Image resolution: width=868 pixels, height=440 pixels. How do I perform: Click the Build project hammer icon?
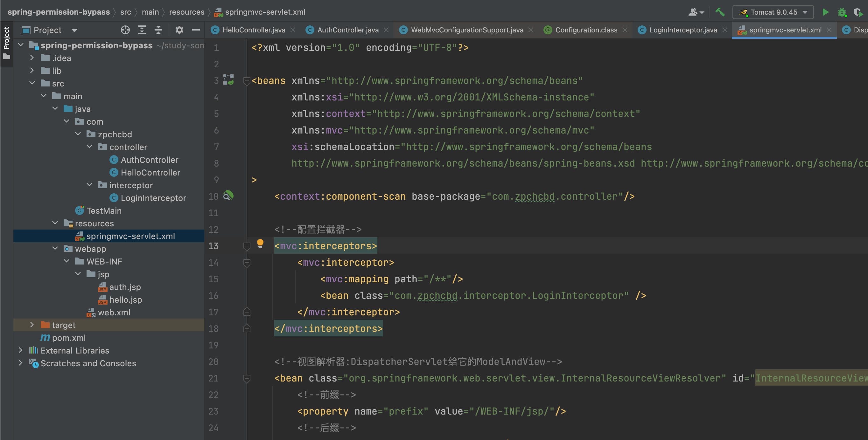pos(720,12)
